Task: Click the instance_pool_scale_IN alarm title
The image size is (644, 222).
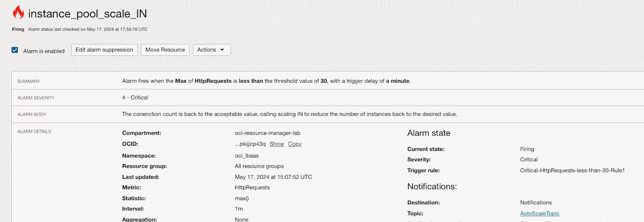Action: 88,14
